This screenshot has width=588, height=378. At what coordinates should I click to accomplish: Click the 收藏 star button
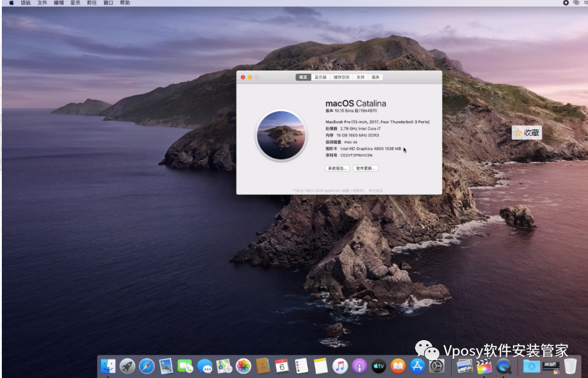click(527, 133)
